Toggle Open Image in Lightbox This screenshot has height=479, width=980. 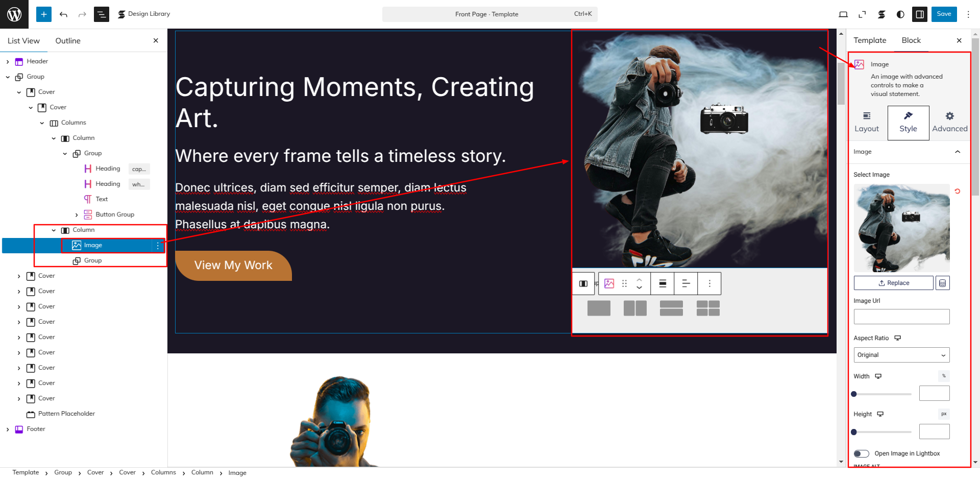861,453
